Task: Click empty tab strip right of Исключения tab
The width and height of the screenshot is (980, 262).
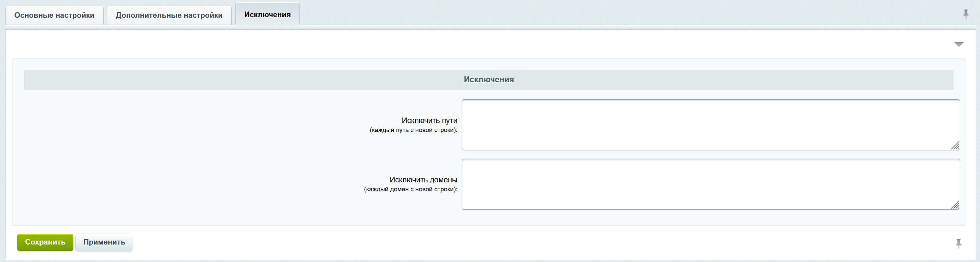Action: coord(609,14)
